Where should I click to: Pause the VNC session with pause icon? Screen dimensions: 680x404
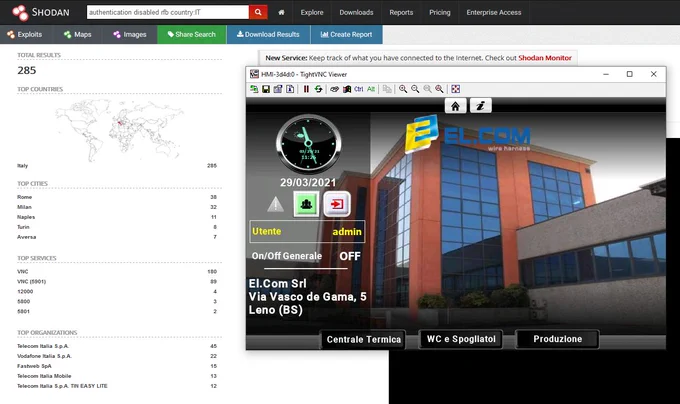coord(306,89)
